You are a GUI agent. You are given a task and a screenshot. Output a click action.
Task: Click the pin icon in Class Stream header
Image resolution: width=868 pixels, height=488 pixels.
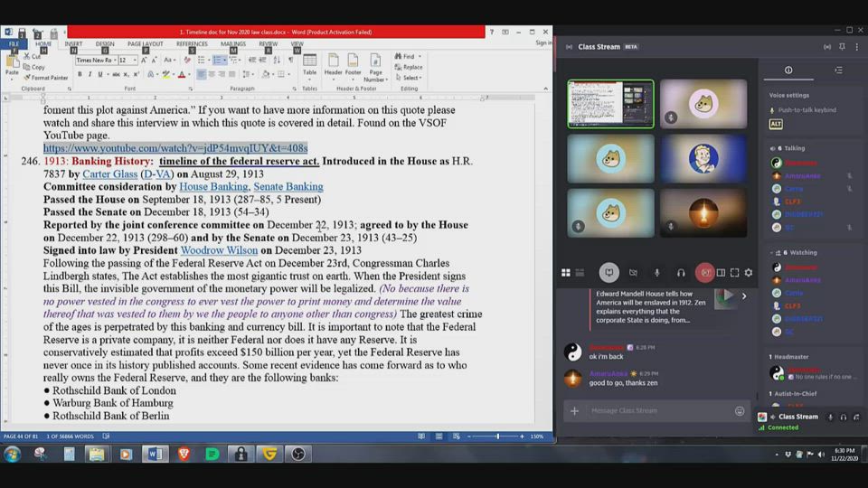click(841, 46)
